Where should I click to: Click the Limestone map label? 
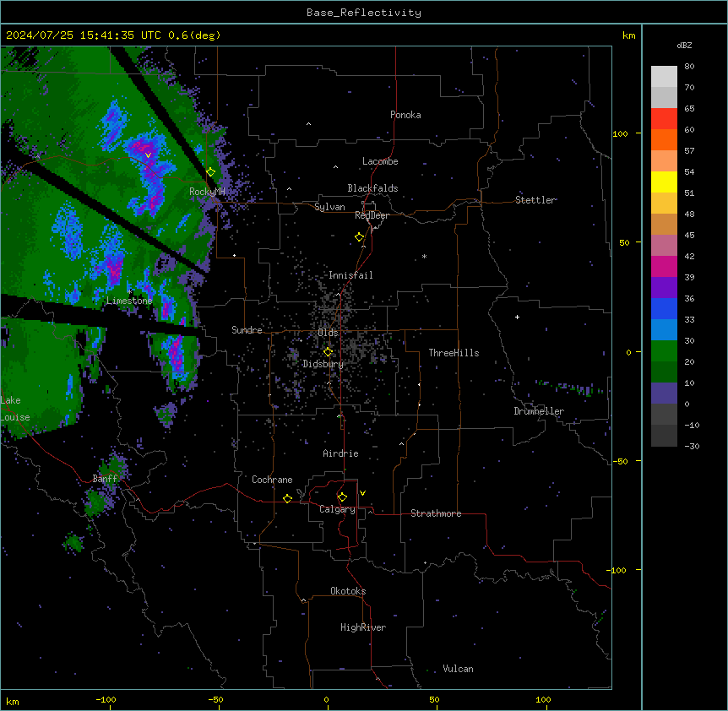129,301
